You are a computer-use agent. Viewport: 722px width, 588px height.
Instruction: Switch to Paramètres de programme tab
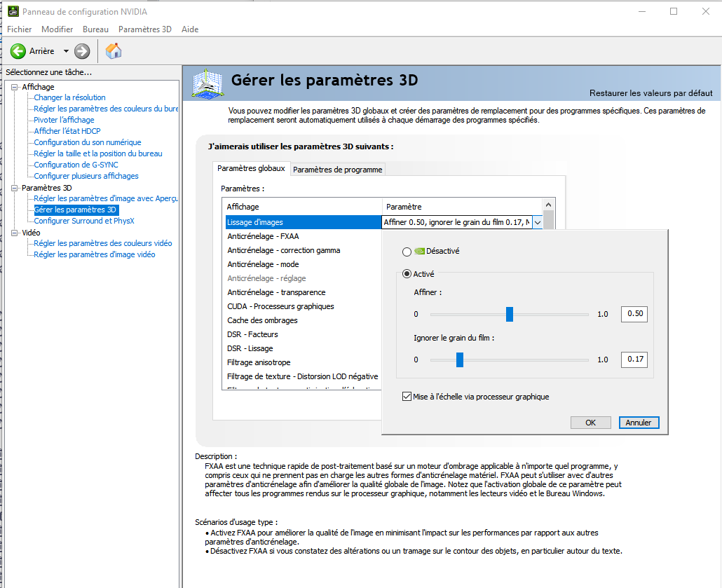point(337,170)
